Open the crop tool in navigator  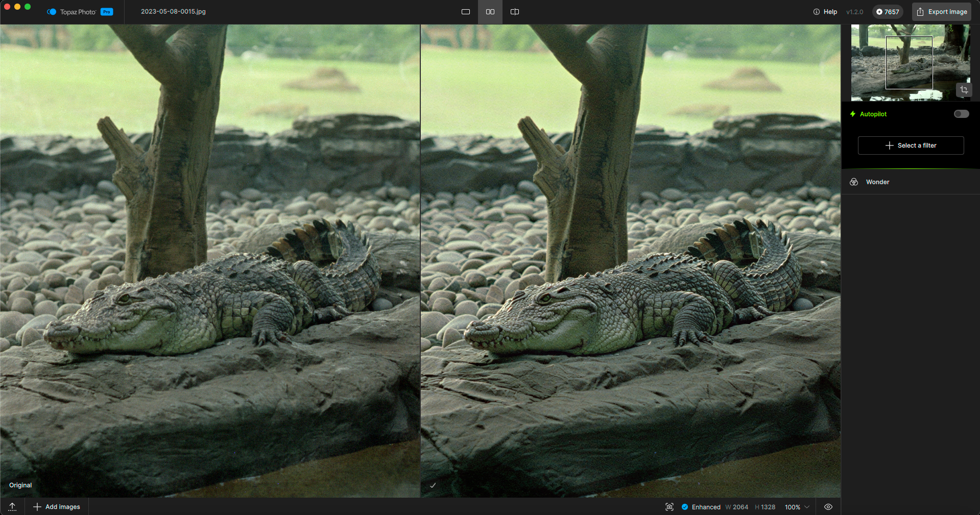(964, 90)
